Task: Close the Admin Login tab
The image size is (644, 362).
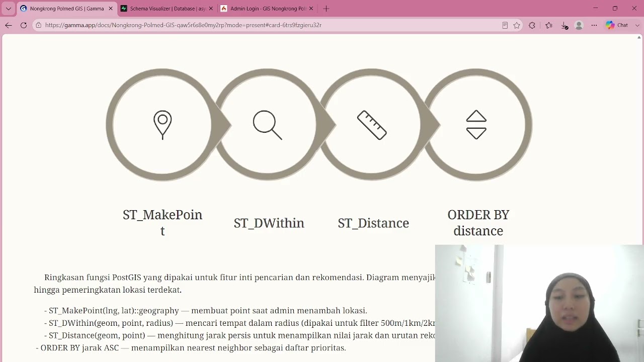Action: (x=311, y=9)
